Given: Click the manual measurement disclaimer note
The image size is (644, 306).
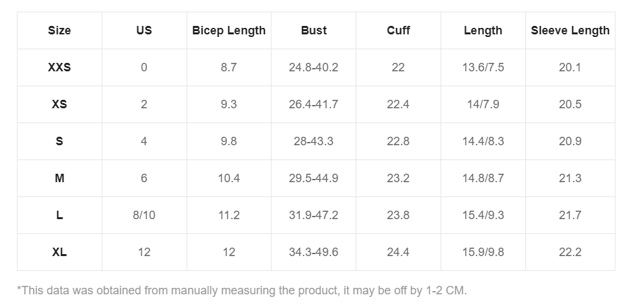Looking at the screenshot, I should [x=242, y=291].
